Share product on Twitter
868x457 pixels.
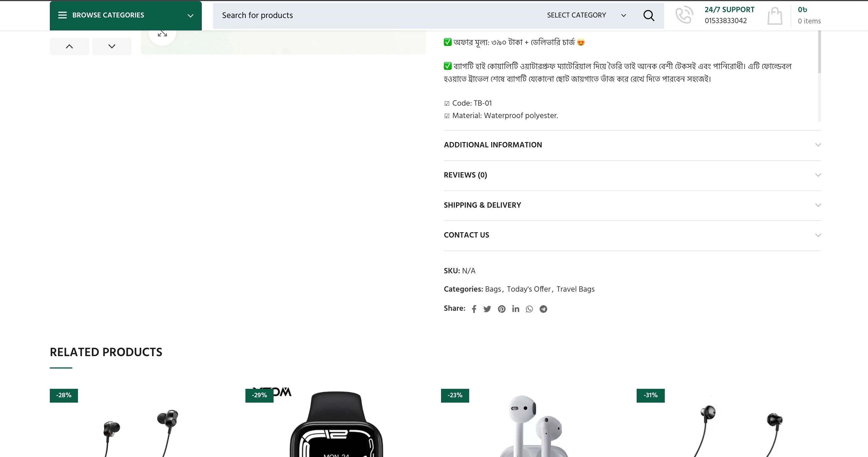[x=487, y=309]
